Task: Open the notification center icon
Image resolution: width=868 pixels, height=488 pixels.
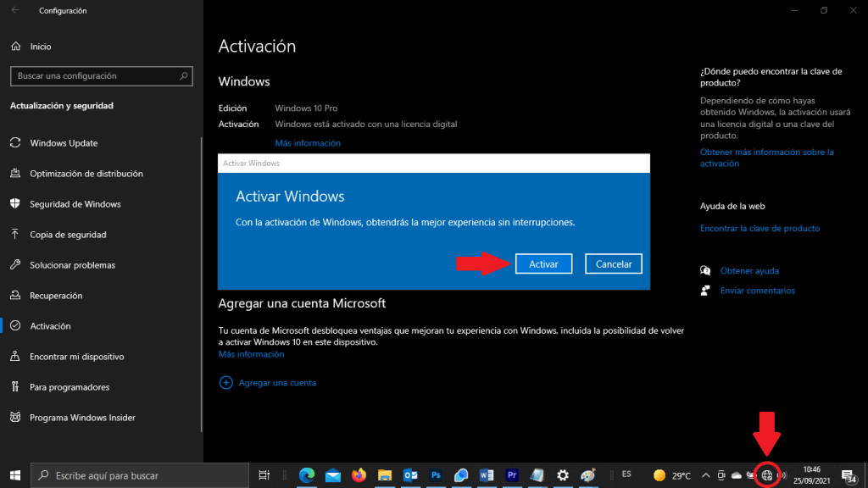Action: click(x=849, y=475)
